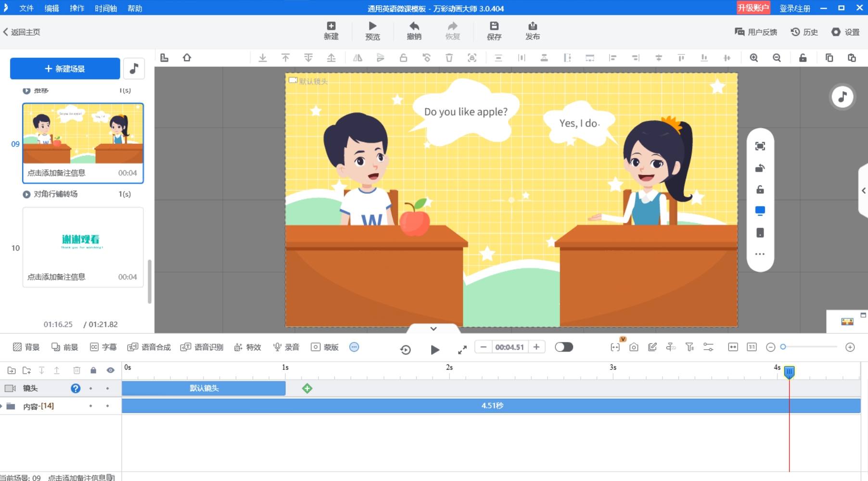868x481 pixels.
Task: Click 登录/注册 link
Action: click(x=795, y=8)
